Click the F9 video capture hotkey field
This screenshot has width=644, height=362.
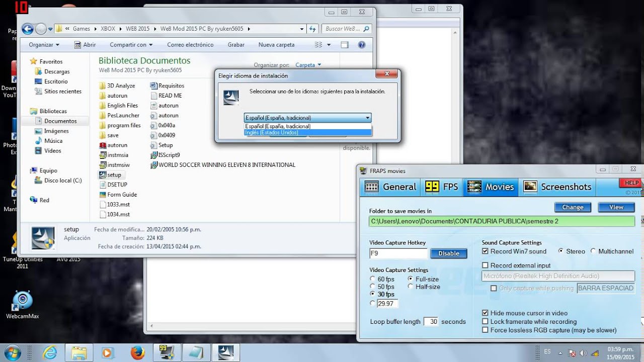[x=398, y=253]
